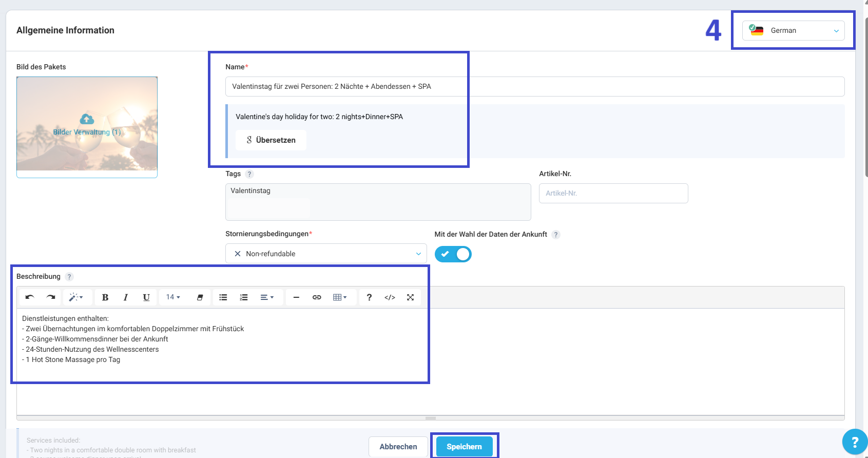
Task: Expand the editor to fullscreen
Action: [410, 297]
